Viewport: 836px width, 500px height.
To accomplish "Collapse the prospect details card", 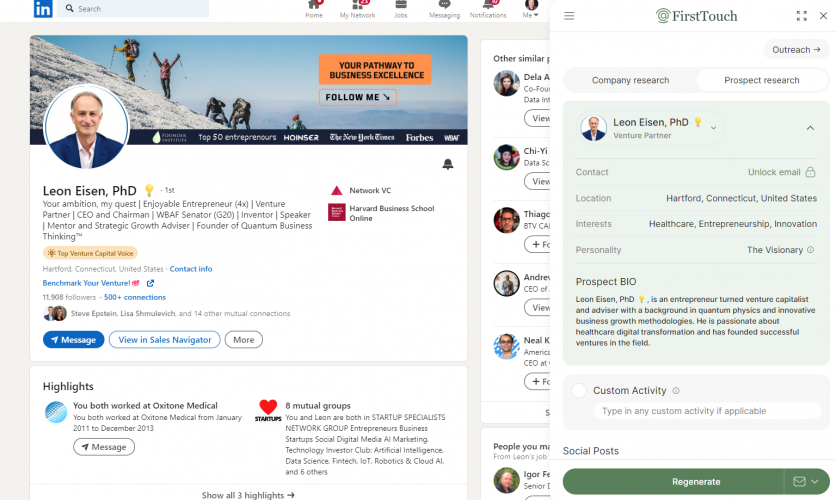I will [810, 128].
